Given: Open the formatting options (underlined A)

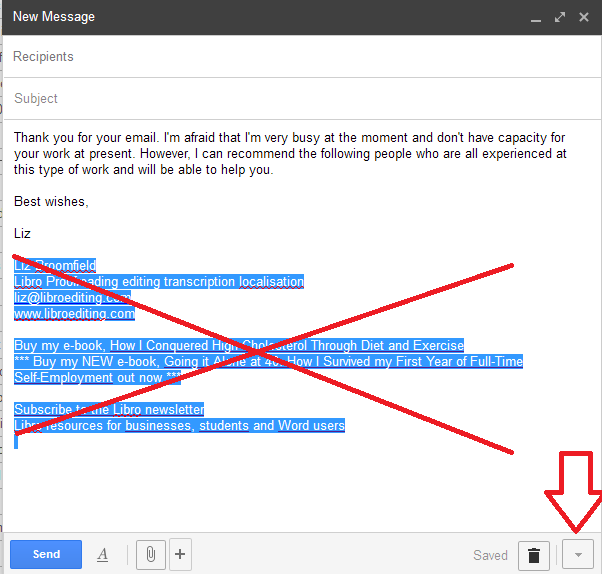Looking at the screenshot, I should (x=102, y=554).
